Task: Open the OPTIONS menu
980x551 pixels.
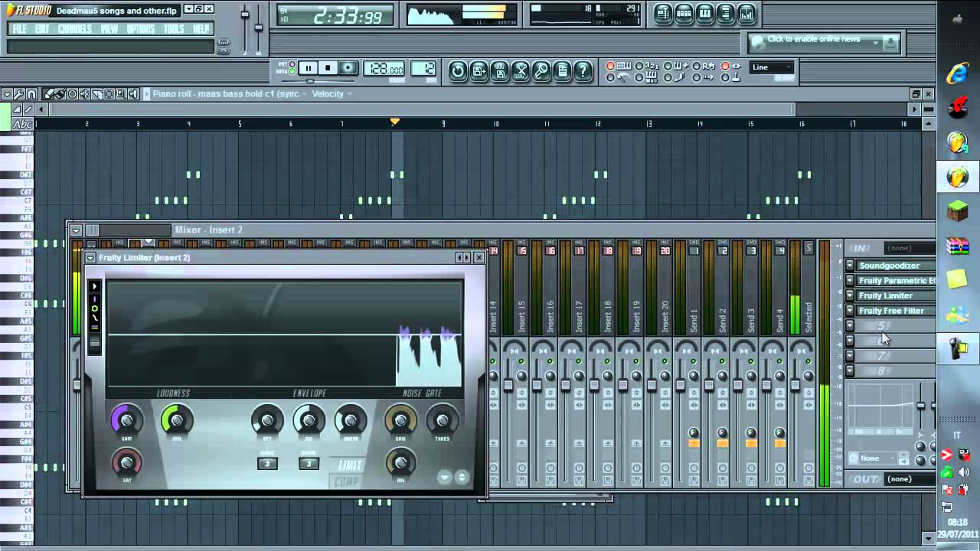Action: coord(141,29)
